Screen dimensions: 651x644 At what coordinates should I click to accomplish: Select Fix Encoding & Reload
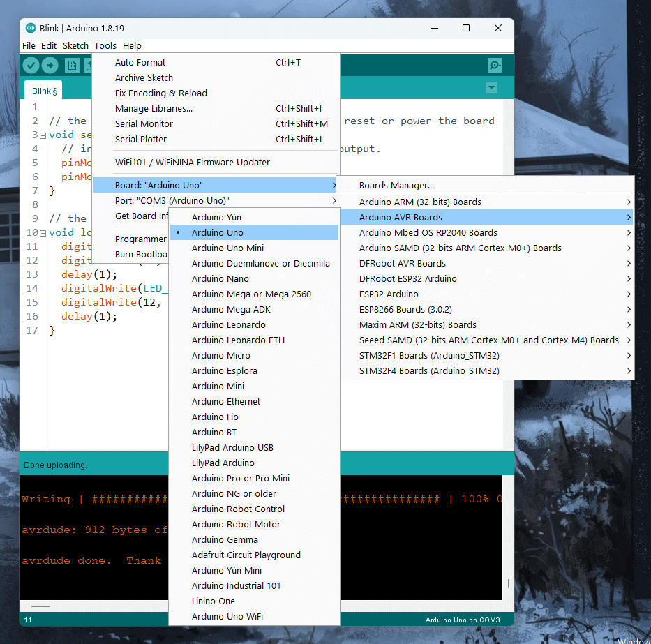(216, 93)
